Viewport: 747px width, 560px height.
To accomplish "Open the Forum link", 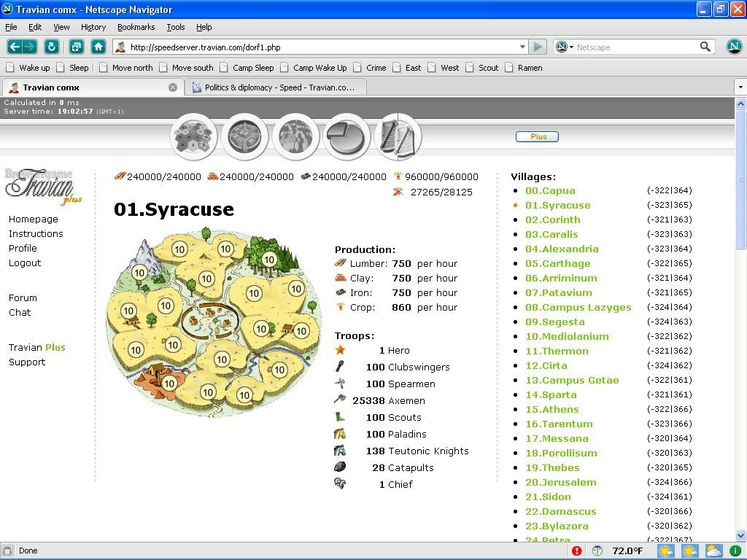I will [x=23, y=297].
